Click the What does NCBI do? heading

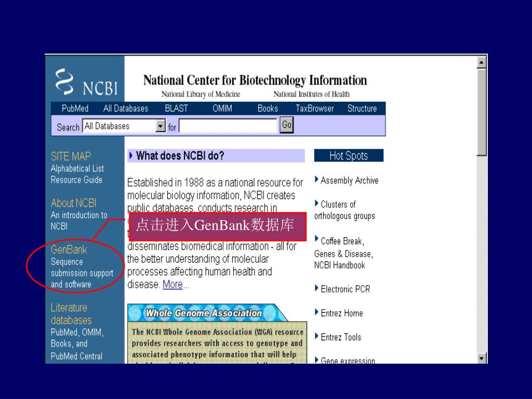(x=180, y=156)
